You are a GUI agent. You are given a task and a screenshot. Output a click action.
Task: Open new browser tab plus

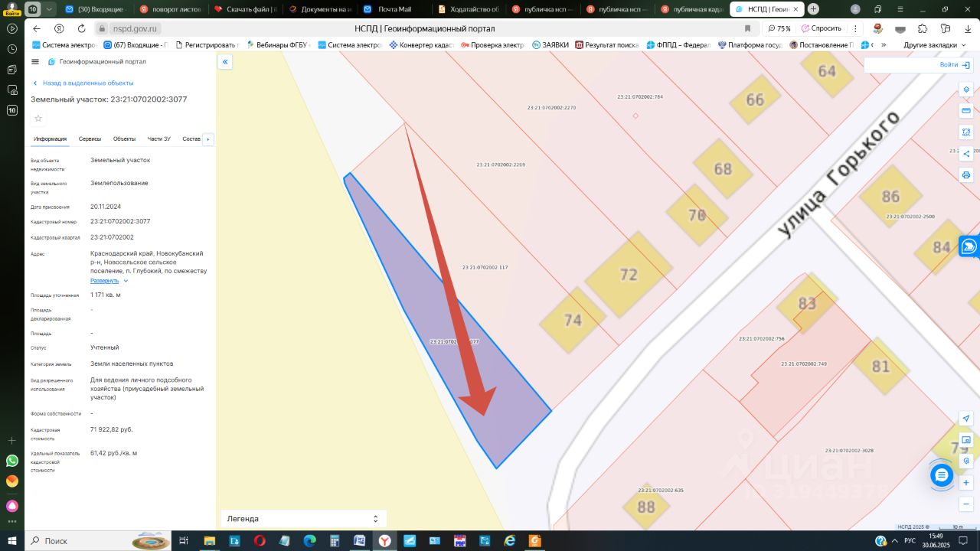(813, 9)
